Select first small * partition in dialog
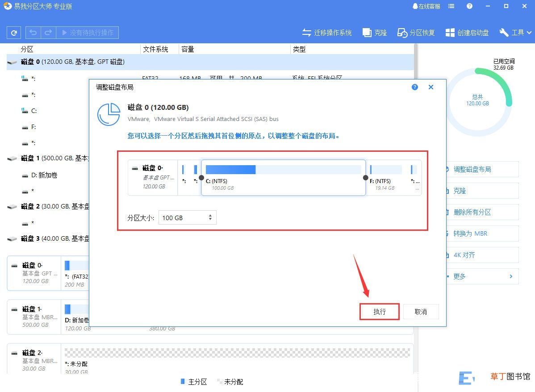This screenshot has width=535, height=392. click(184, 178)
